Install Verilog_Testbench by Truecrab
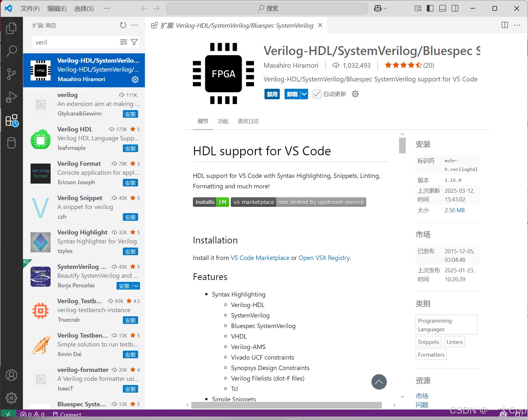This screenshot has height=420, width=528. click(x=130, y=320)
